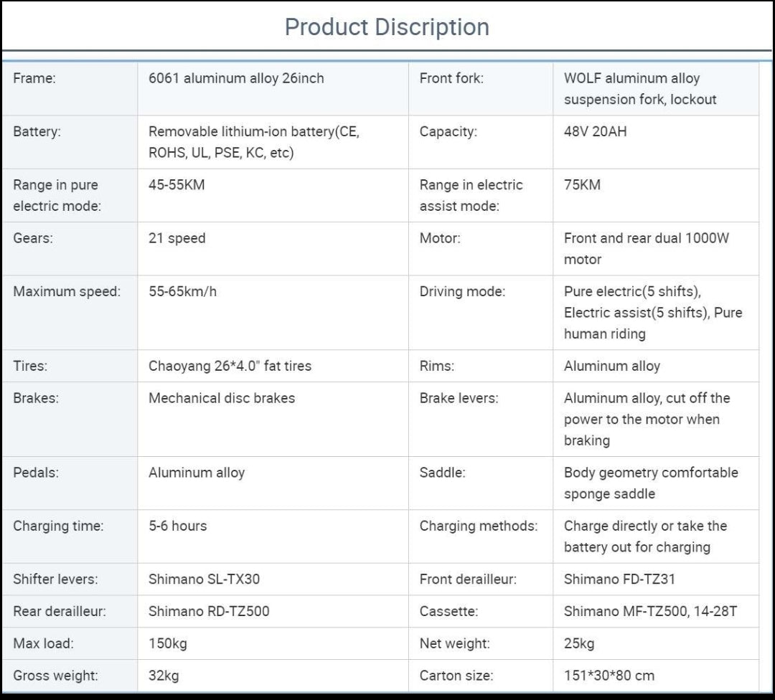This screenshot has height=700, width=775.
Task: Click the 45-55KM pure electric range value
Action: 177,185
